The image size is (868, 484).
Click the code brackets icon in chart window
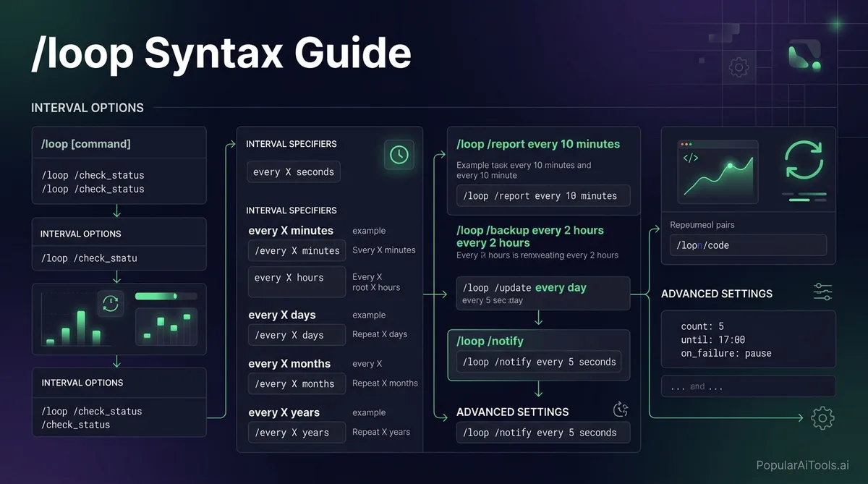pyautogui.click(x=691, y=158)
